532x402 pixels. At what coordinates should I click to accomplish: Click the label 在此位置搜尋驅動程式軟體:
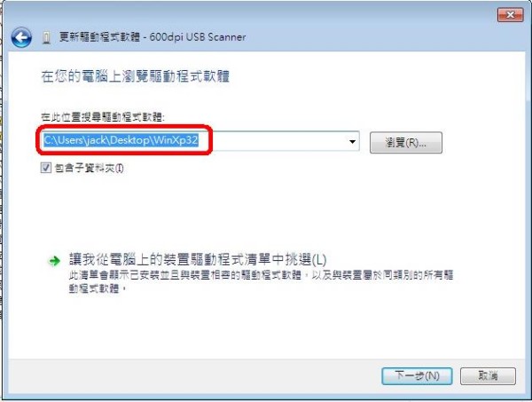[x=103, y=117]
